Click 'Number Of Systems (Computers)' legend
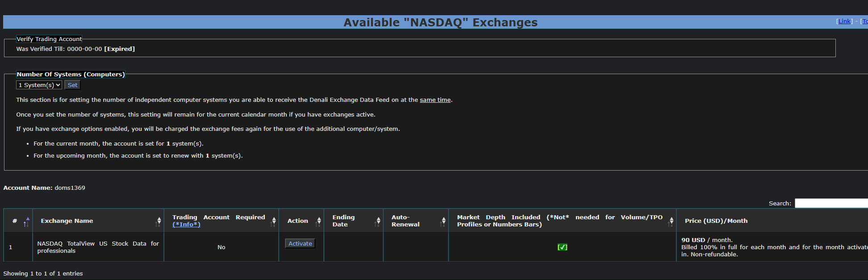This screenshot has width=868, height=280. tap(71, 74)
